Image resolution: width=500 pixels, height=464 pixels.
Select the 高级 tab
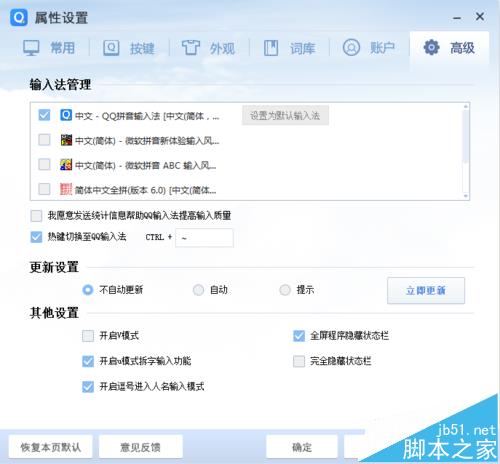coord(449,48)
